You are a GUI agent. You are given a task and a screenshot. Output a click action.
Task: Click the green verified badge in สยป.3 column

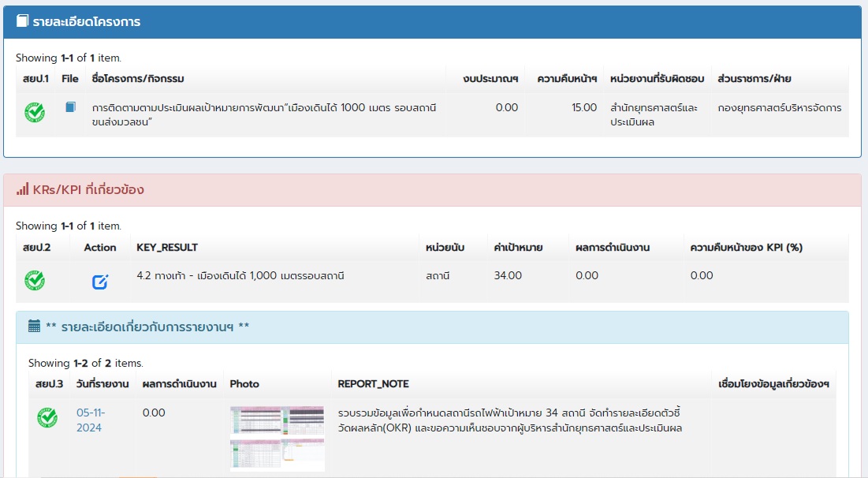pos(47,418)
